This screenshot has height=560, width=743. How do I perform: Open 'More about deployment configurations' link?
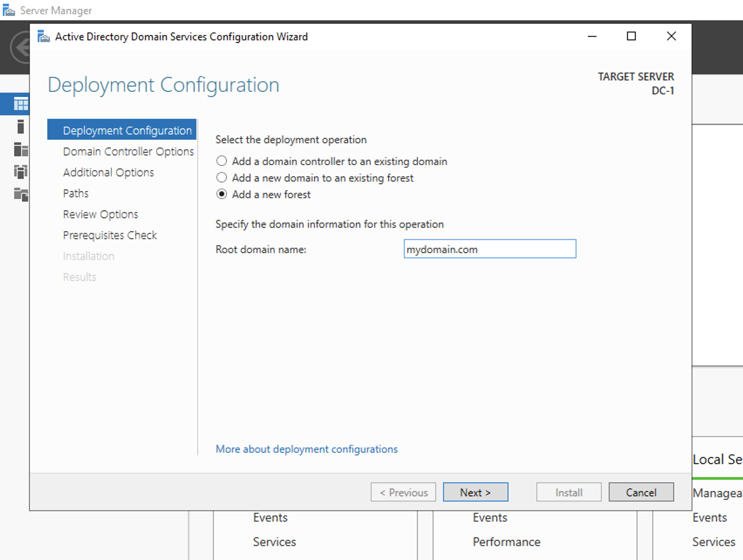point(307,449)
